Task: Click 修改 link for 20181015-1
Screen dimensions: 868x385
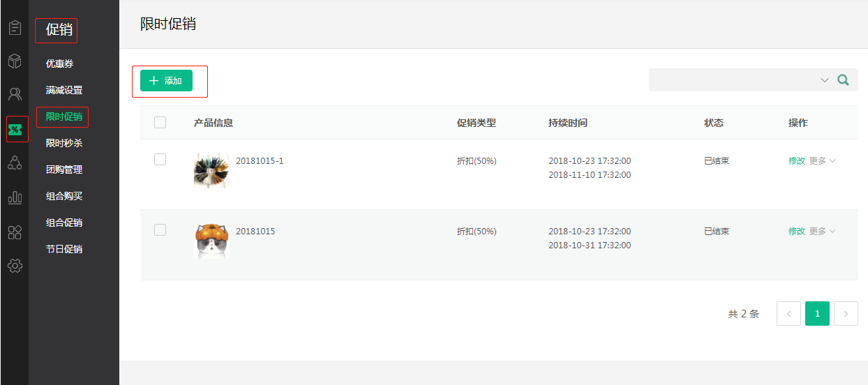Action: tap(796, 161)
